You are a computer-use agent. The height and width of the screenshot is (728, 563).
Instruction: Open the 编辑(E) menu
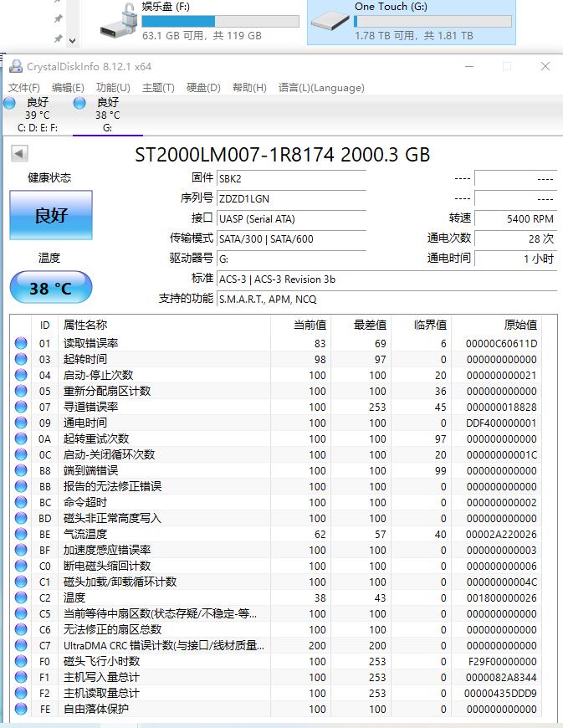68,87
